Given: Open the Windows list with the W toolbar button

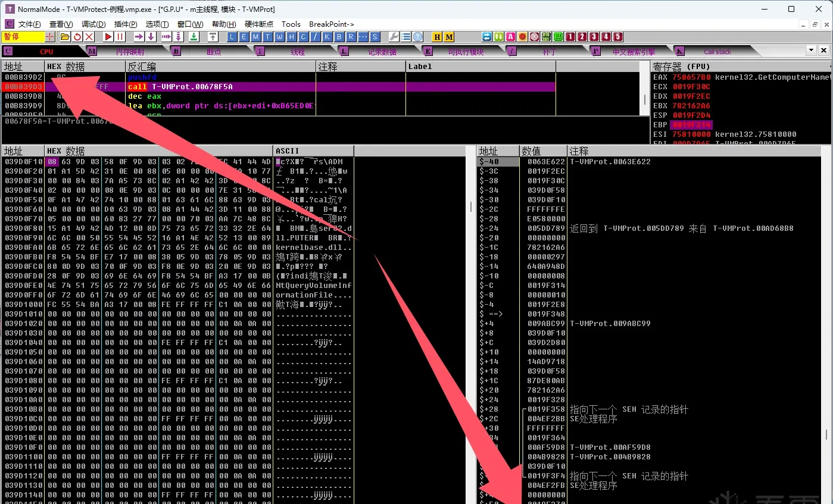Looking at the screenshot, I should [280, 37].
